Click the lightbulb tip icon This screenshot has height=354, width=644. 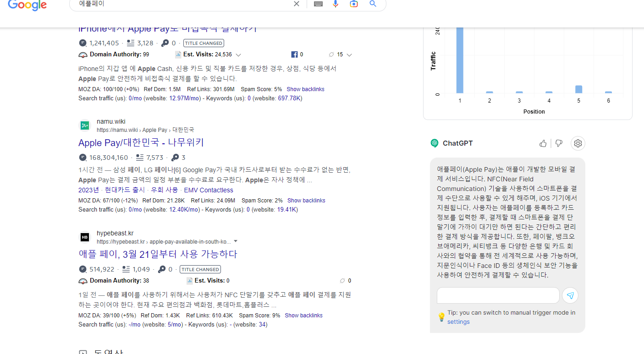tap(441, 317)
